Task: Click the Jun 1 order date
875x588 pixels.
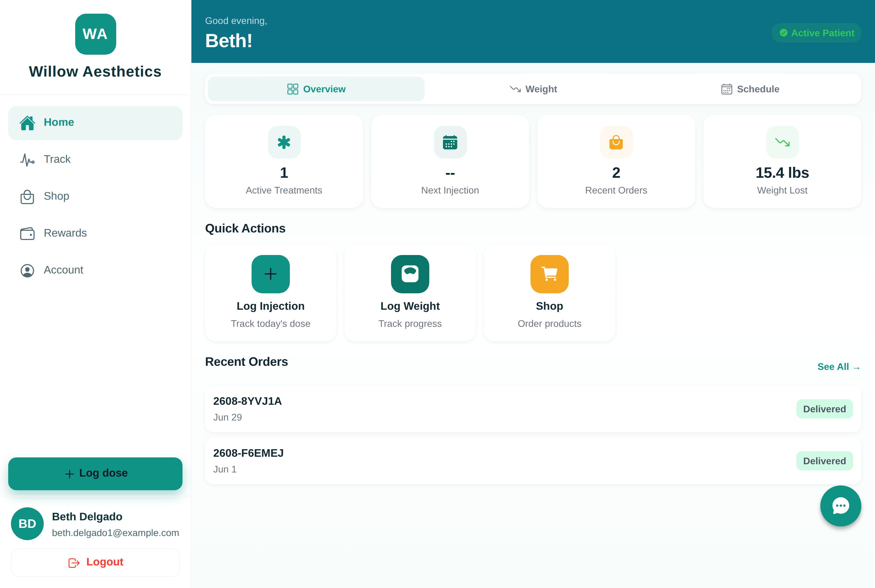Action: (225, 470)
